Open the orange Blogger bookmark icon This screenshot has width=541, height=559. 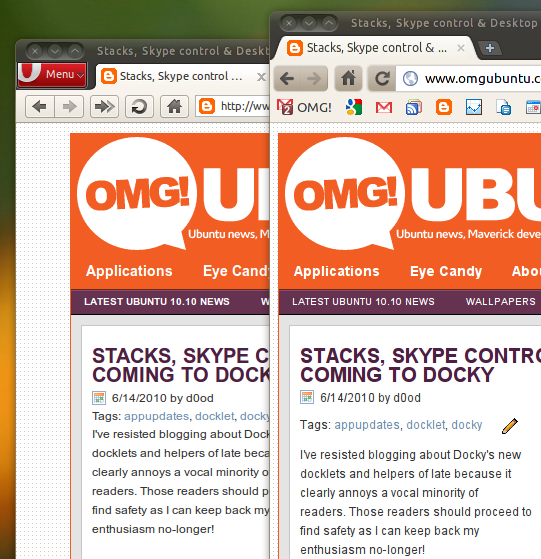tap(444, 107)
